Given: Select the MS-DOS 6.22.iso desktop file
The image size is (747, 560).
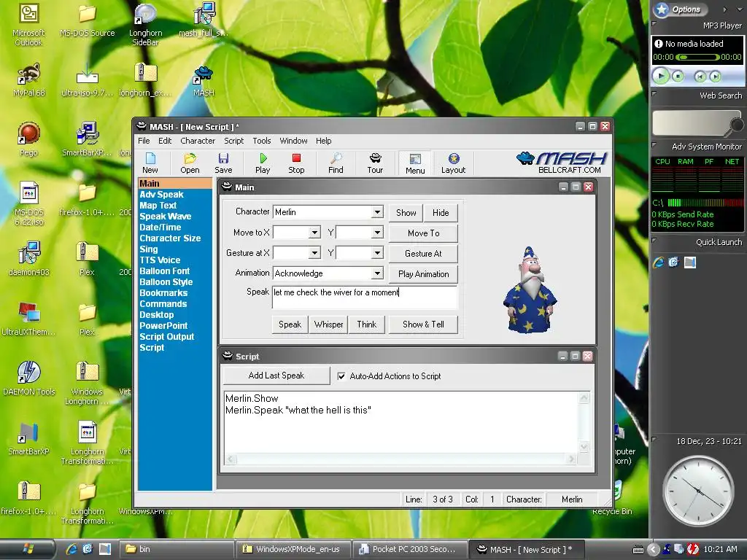Looking at the screenshot, I should click(x=28, y=204).
